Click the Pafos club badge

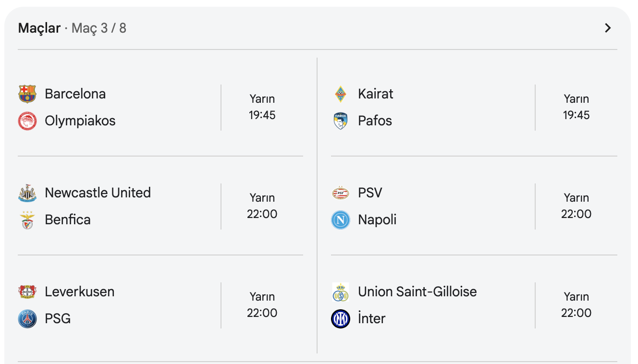(x=341, y=121)
